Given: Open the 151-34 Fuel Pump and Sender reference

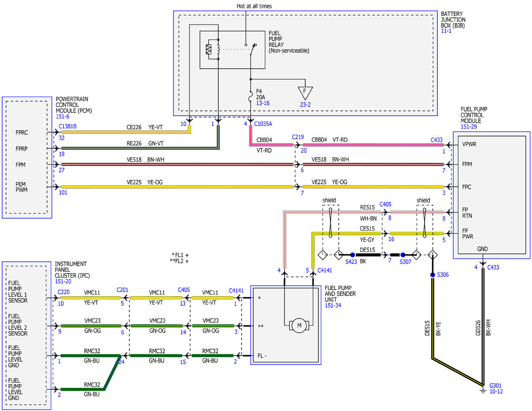Looking at the screenshot, I should click(x=334, y=305).
